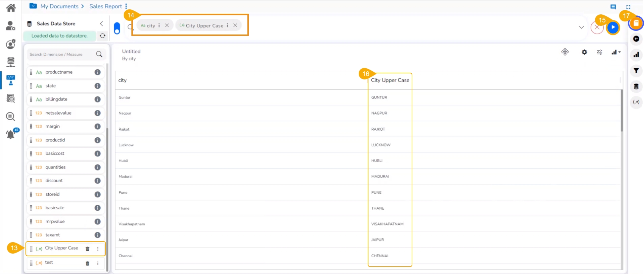This screenshot has width=644, height=274.
Task: Open the view settings gear icon
Action: coord(584,52)
